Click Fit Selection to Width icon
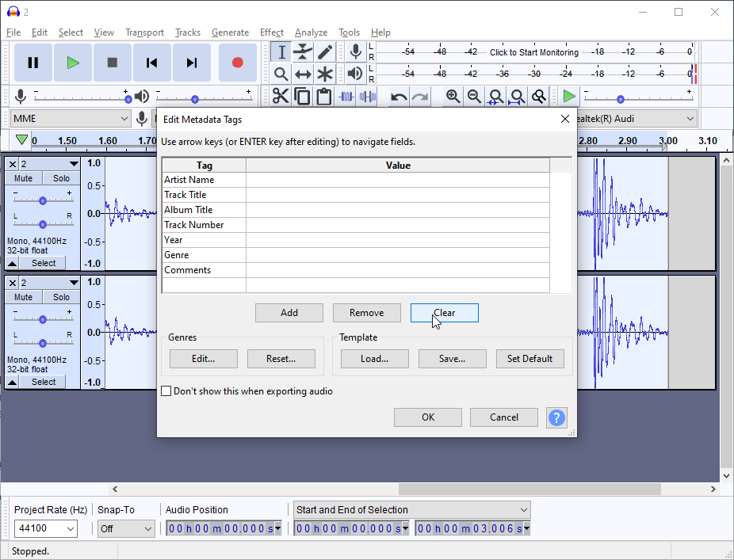 pos(495,97)
